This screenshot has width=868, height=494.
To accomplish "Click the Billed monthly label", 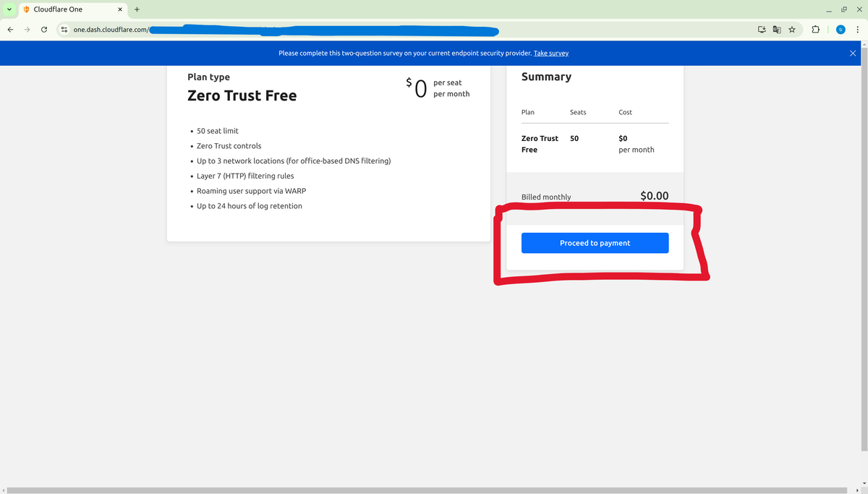I will point(546,197).
